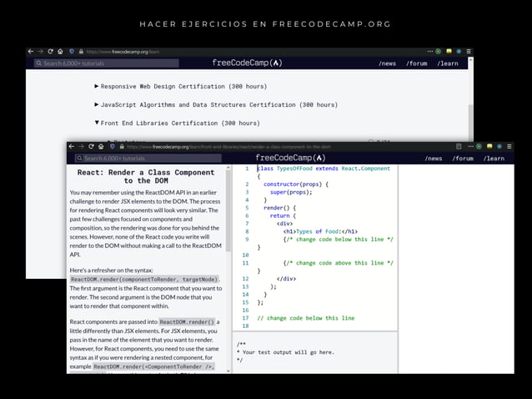Click 'render() {' code line
The width and height of the screenshot is (532, 399).
[279, 208]
